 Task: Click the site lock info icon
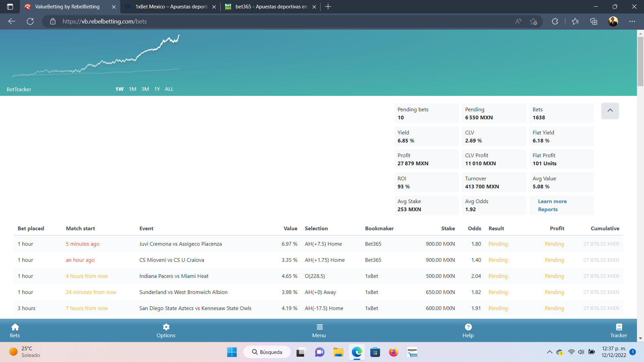[x=53, y=21]
